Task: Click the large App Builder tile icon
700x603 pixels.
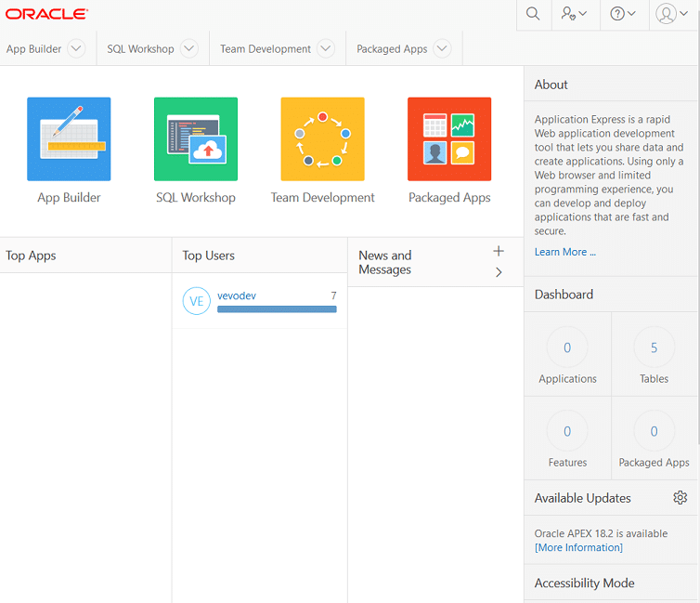Action: click(69, 139)
